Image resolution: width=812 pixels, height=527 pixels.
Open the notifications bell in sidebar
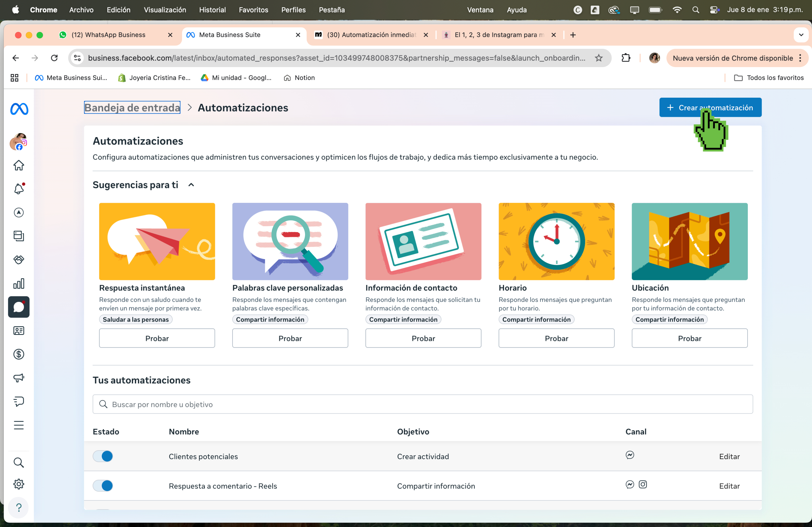coord(19,189)
